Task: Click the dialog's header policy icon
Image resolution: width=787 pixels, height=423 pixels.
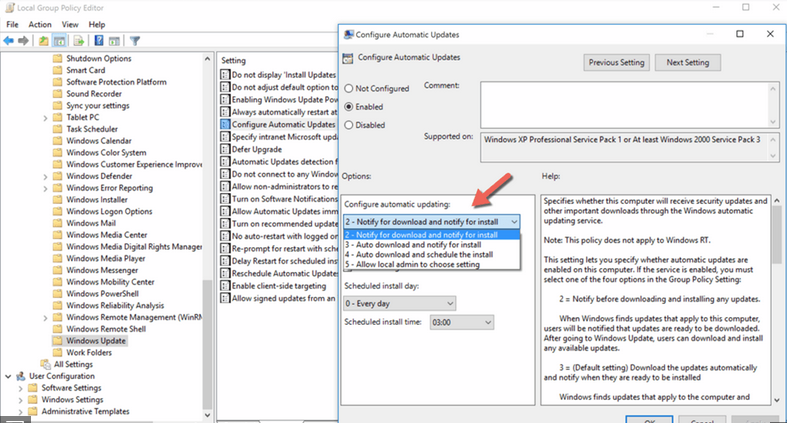Action: click(348, 58)
